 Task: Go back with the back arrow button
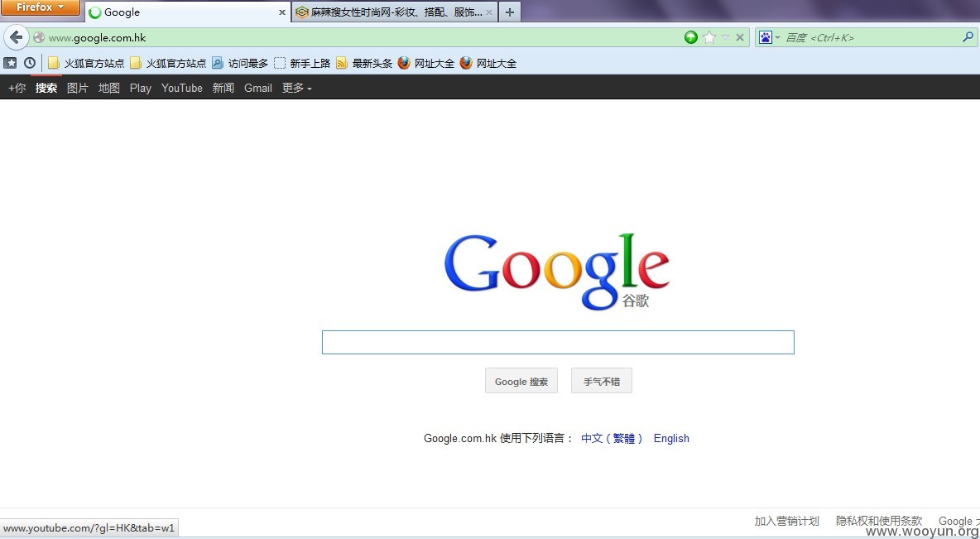pyautogui.click(x=17, y=37)
